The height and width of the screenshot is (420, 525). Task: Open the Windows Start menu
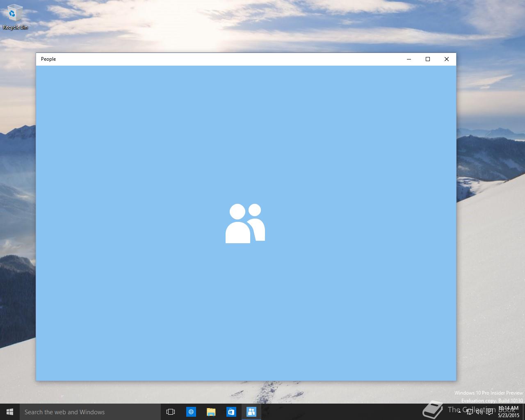10,412
